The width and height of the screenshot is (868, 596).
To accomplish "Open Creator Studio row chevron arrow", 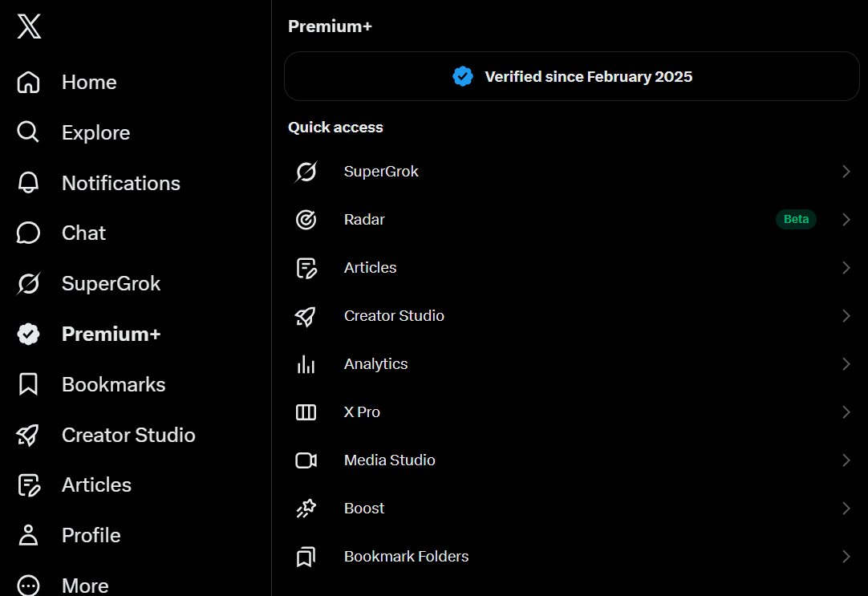I will click(846, 316).
